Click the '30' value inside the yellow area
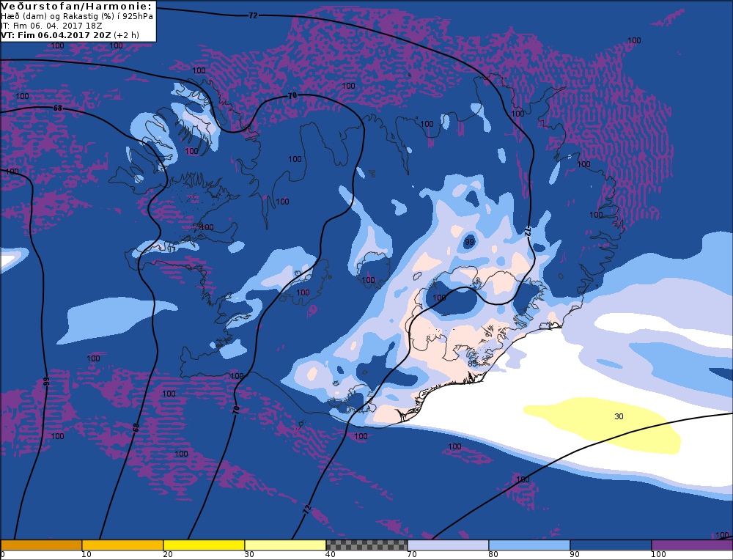Image resolution: width=733 pixels, height=560 pixels. point(619,416)
